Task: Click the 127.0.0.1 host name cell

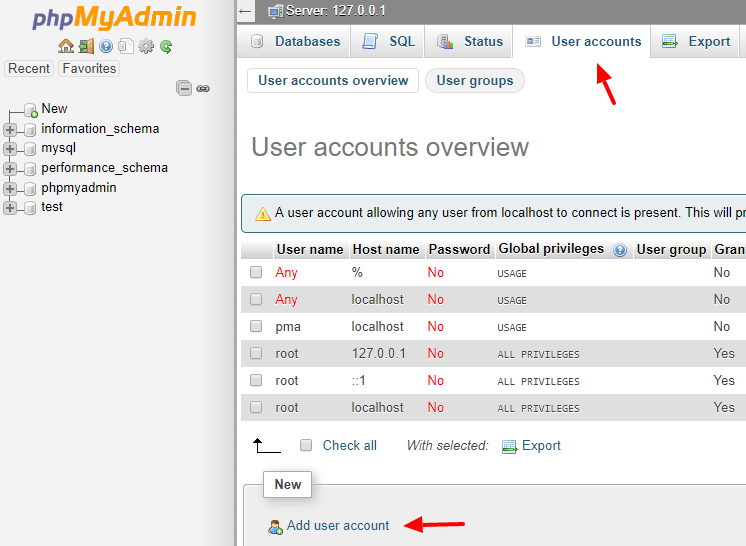Action: click(x=379, y=353)
